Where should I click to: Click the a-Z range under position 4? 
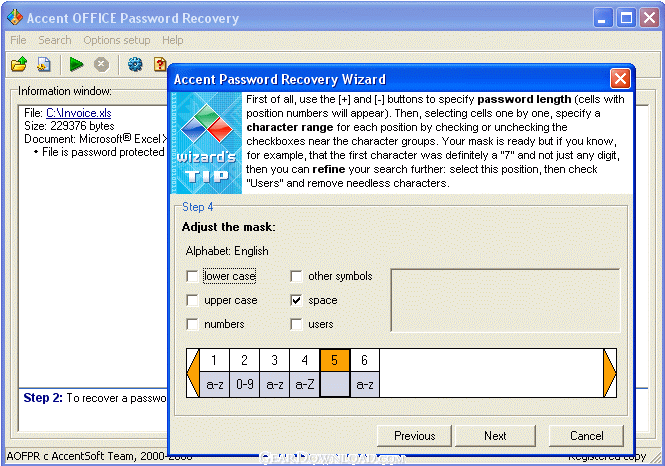click(305, 385)
